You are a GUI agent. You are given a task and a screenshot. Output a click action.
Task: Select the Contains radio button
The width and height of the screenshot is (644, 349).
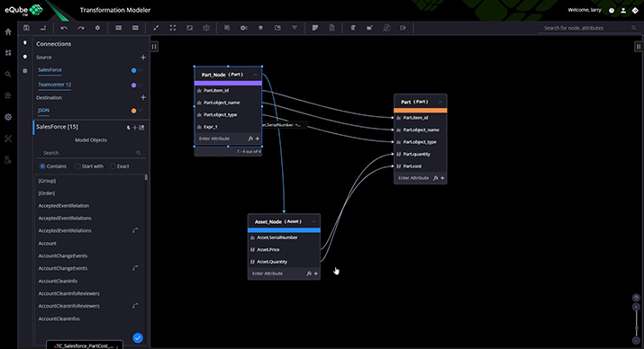(42, 166)
